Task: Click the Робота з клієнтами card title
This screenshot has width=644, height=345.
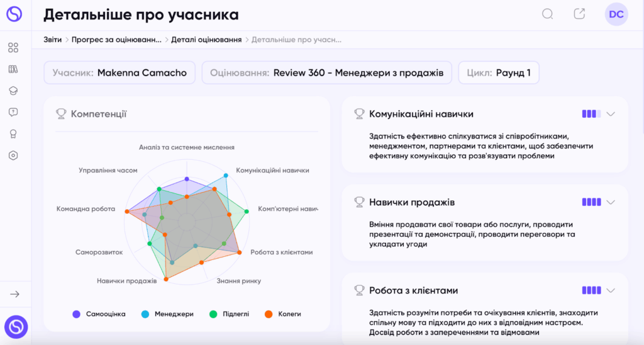Action: point(414,291)
